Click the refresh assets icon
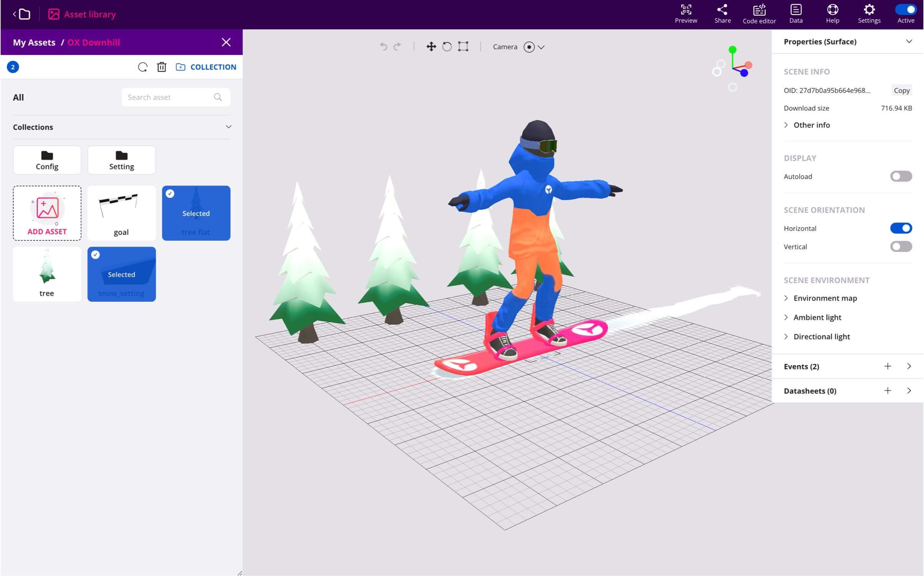The height and width of the screenshot is (576, 924). click(x=142, y=67)
